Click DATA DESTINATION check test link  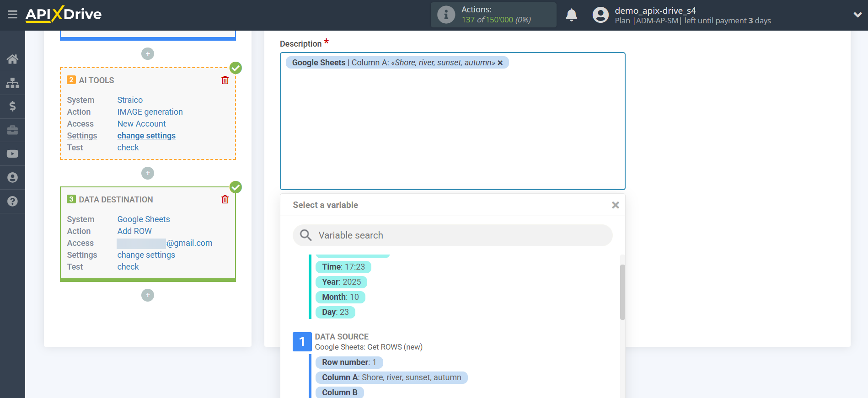128,267
